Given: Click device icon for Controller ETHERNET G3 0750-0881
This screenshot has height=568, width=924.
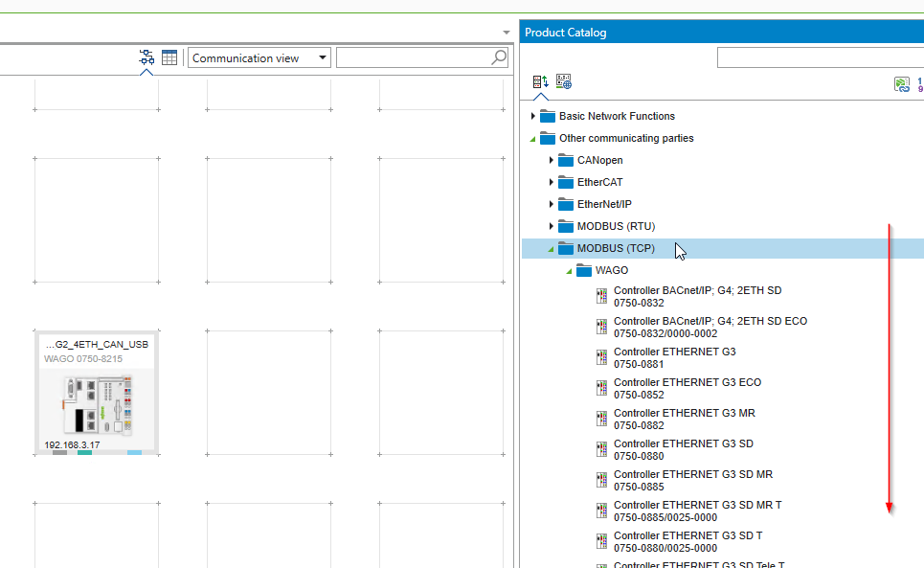Looking at the screenshot, I should (x=601, y=357).
